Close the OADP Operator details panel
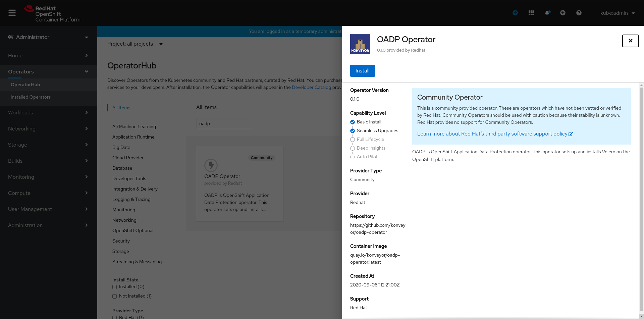This screenshot has width=644, height=319. (631, 41)
